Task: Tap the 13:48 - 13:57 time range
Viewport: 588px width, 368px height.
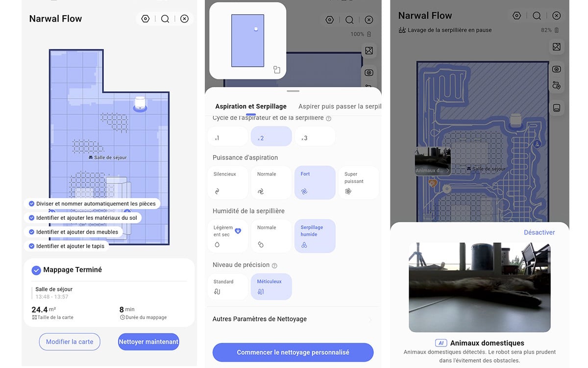Action: click(52, 297)
